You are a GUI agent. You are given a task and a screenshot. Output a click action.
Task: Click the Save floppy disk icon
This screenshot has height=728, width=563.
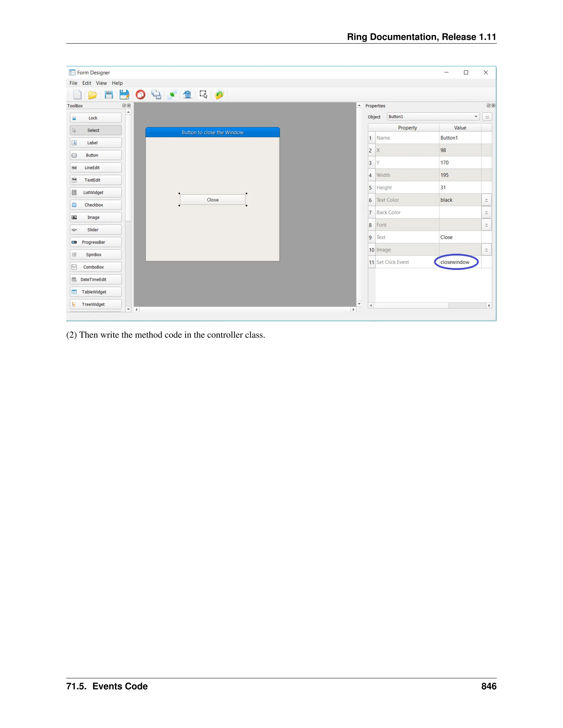tap(109, 95)
